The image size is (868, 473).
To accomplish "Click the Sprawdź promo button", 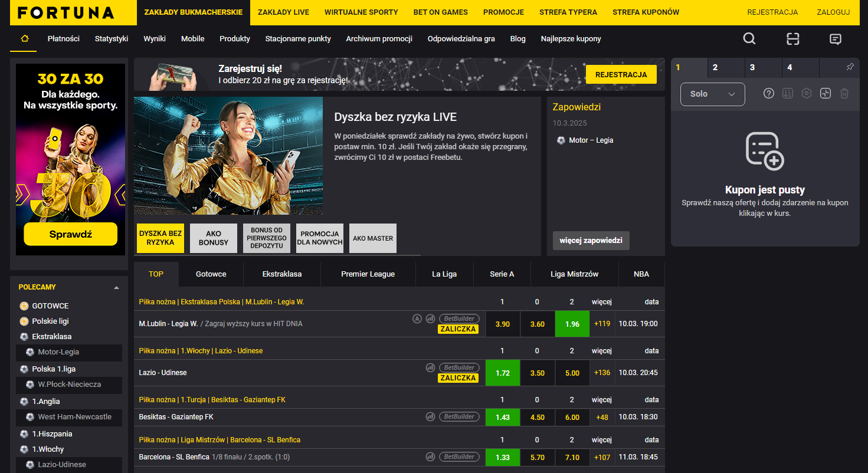I will click(71, 234).
